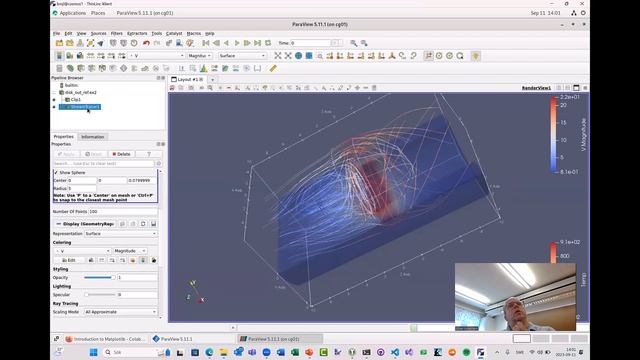
Task: Open the Representation Surface dropdown in Properties
Action: coord(121,233)
